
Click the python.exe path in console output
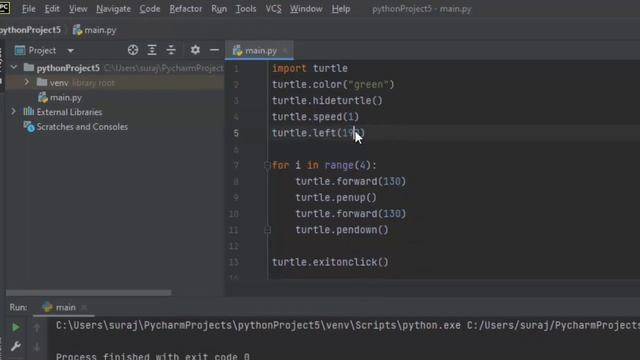click(258, 325)
